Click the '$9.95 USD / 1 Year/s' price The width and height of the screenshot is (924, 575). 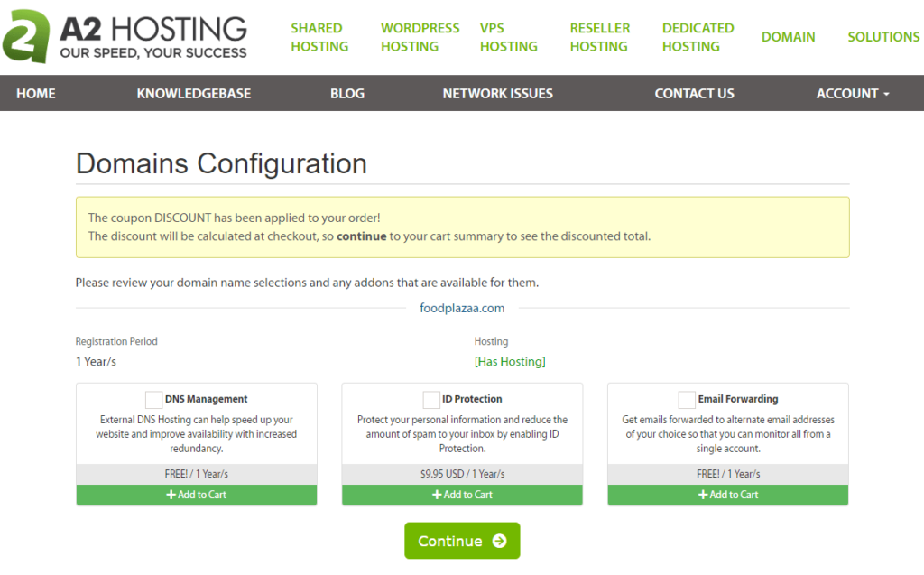pos(462,474)
